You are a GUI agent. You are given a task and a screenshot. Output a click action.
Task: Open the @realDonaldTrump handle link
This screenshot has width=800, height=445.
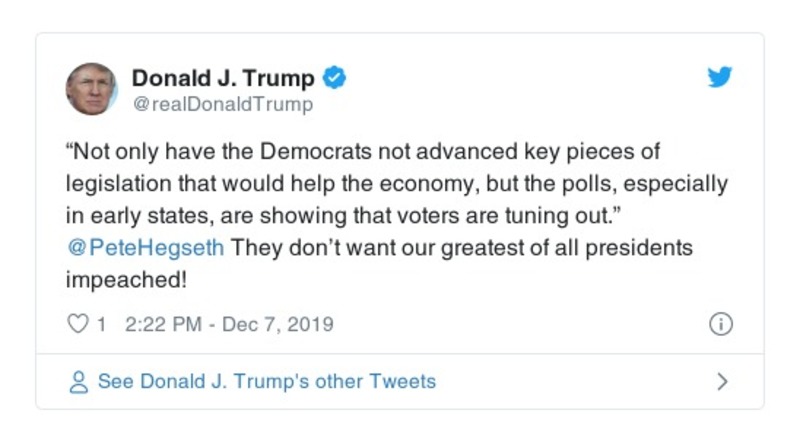click(x=222, y=104)
